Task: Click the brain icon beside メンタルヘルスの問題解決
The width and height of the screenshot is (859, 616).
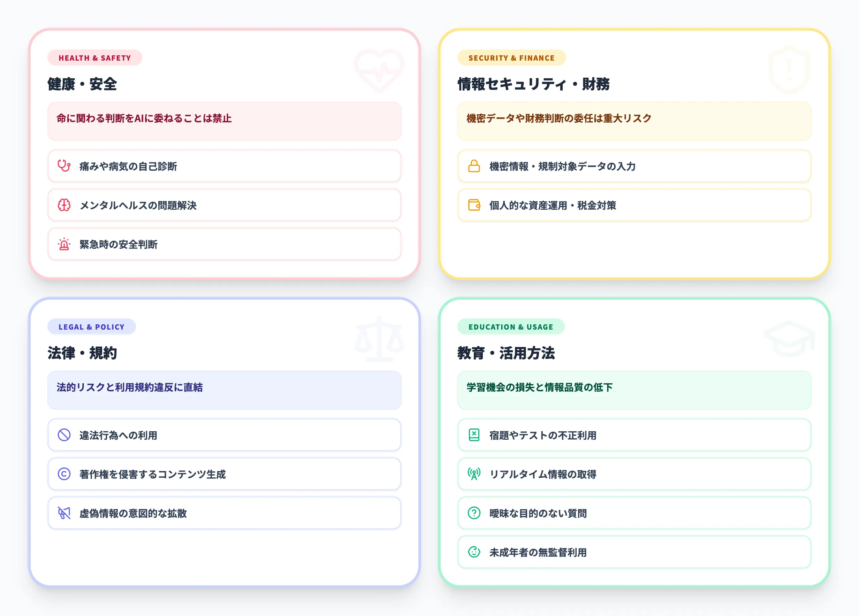Action: pyautogui.click(x=64, y=206)
